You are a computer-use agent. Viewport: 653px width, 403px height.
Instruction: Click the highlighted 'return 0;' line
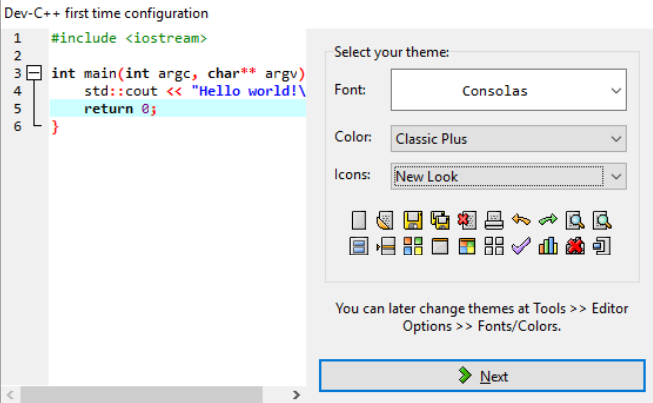pyautogui.click(x=178, y=109)
